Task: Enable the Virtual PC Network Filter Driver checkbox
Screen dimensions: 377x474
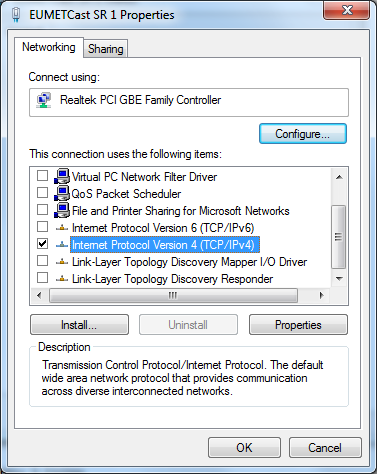Action: click(42, 175)
